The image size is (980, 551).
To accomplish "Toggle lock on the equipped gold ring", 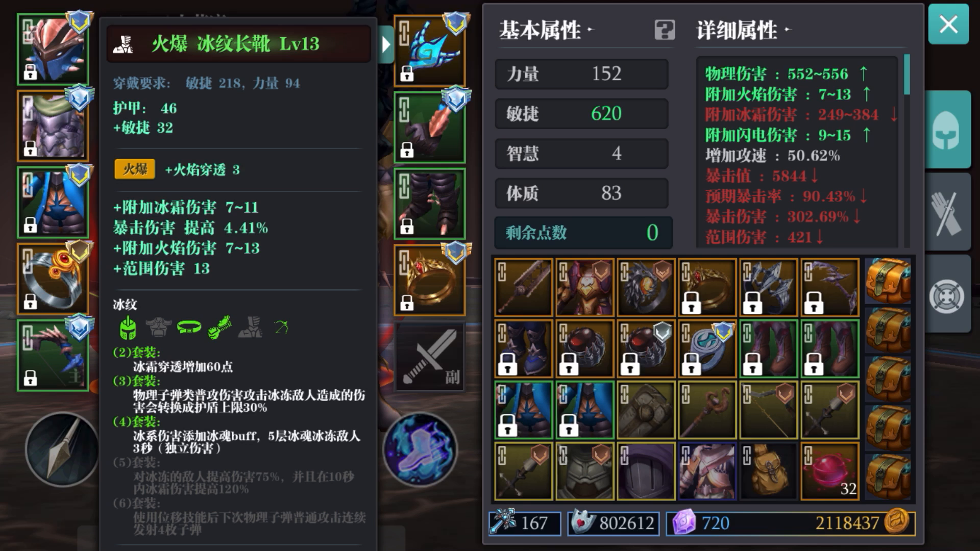I will point(407,303).
